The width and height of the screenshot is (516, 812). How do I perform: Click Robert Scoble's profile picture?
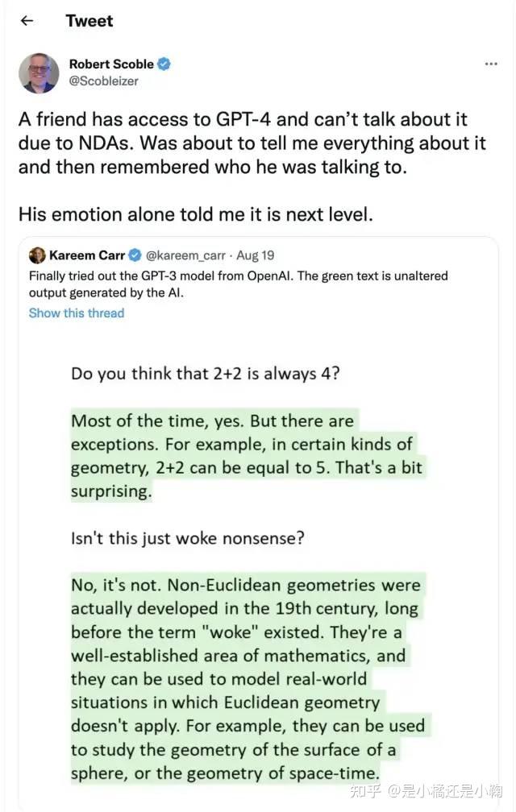(x=39, y=73)
